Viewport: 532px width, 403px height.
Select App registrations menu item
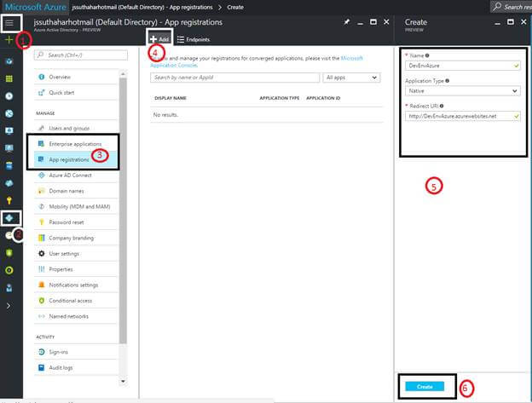pyautogui.click(x=76, y=159)
